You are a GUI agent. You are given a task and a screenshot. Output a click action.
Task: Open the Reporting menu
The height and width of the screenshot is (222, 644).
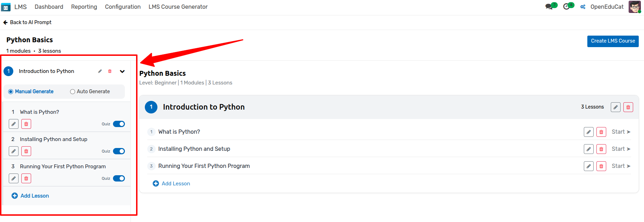click(84, 7)
